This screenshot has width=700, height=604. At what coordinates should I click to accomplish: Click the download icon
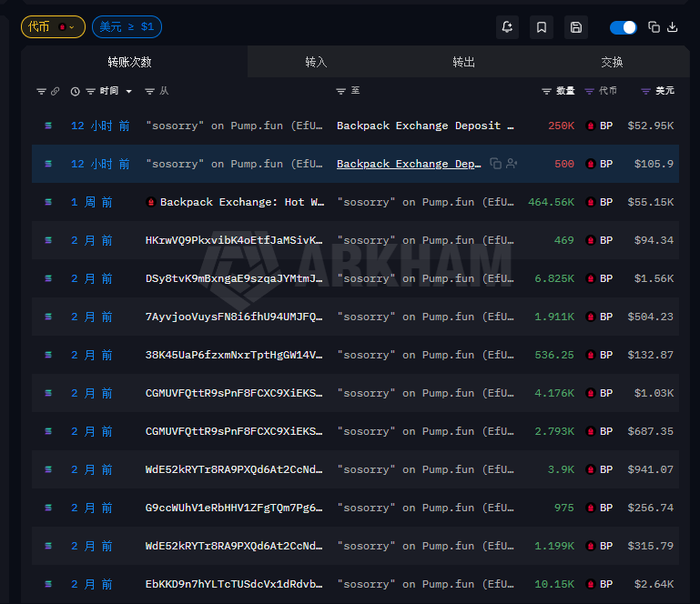coord(673,27)
